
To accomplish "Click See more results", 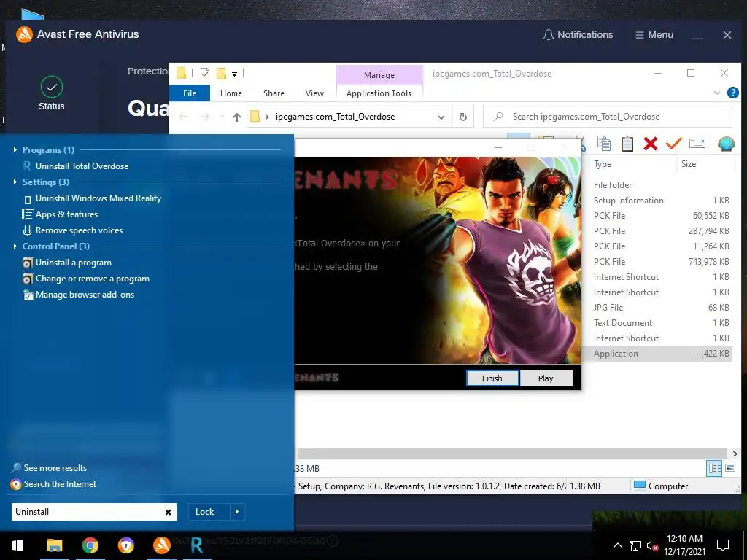I will pos(55,468).
